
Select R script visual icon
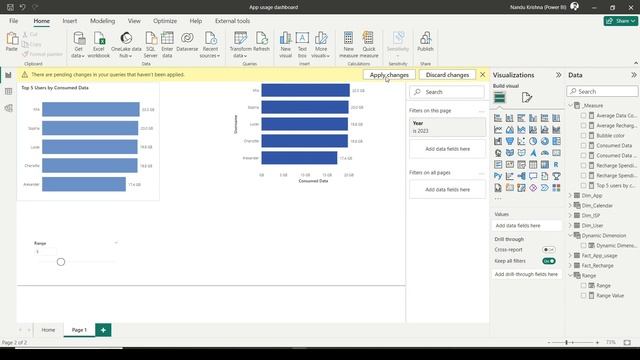pyautogui.click(x=556, y=164)
